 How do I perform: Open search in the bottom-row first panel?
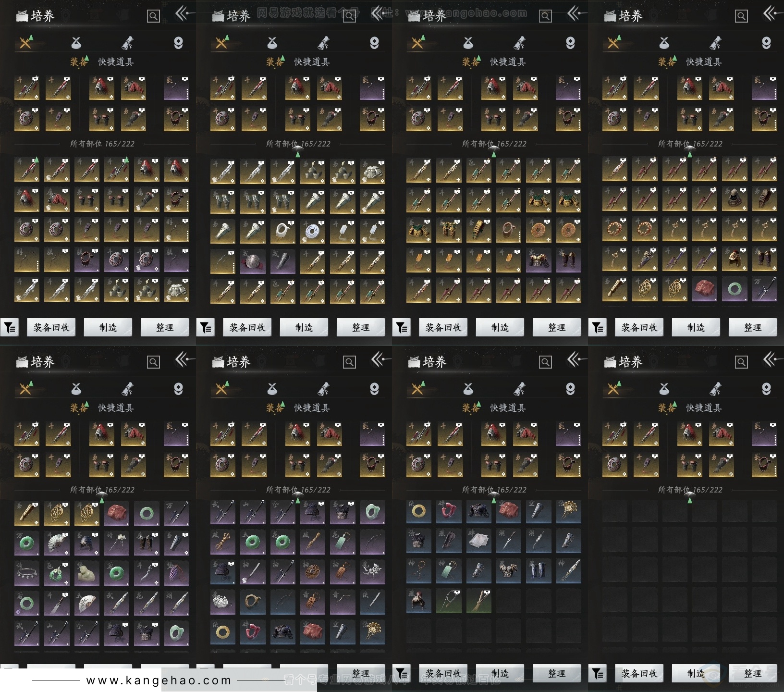coord(153,362)
